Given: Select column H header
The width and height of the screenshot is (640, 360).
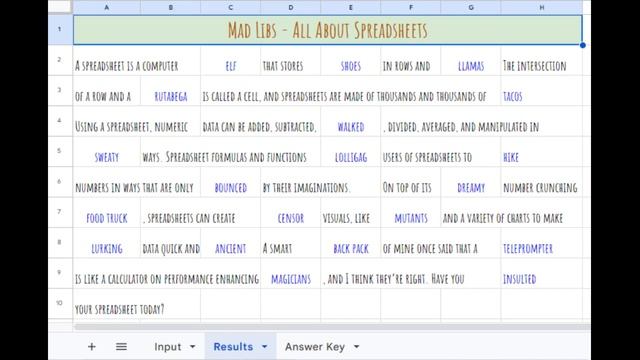Looking at the screenshot, I should (542, 7).
